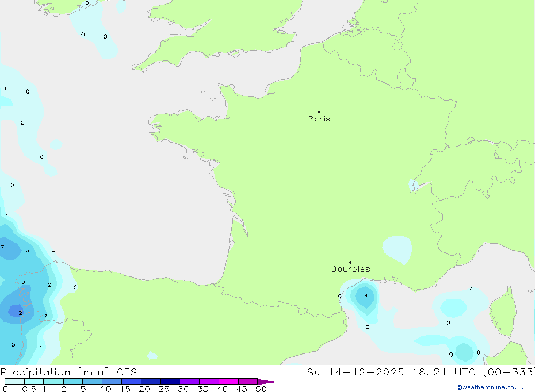Click the 20 legend scale label
This screenshot has height=392, width=535.
(x=144, y=389)
